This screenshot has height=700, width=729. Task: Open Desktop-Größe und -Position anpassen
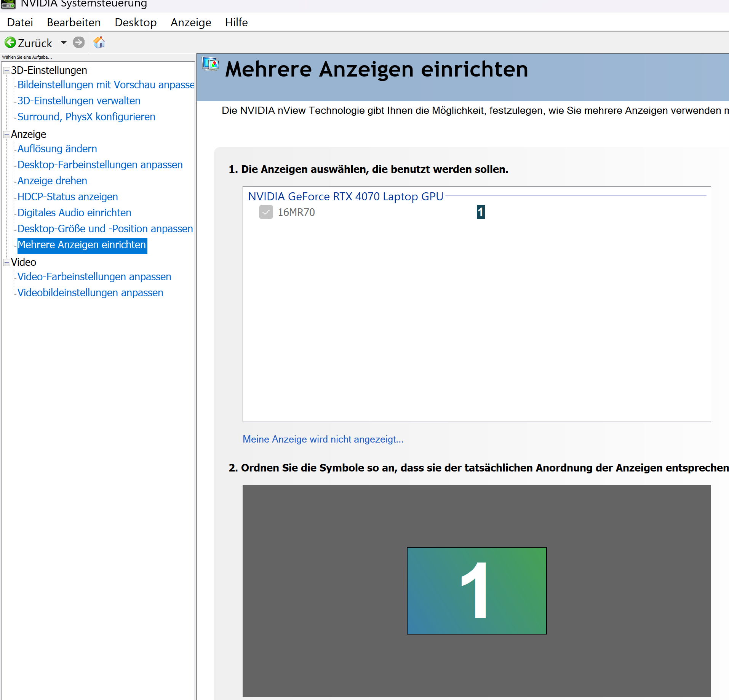point(105,229)
